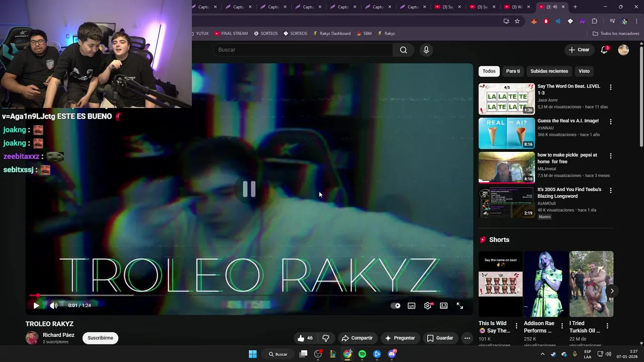The height and width of the screenshot is (362, 644).
Task: Select the Todos filter chip
Action: (489, 71)
